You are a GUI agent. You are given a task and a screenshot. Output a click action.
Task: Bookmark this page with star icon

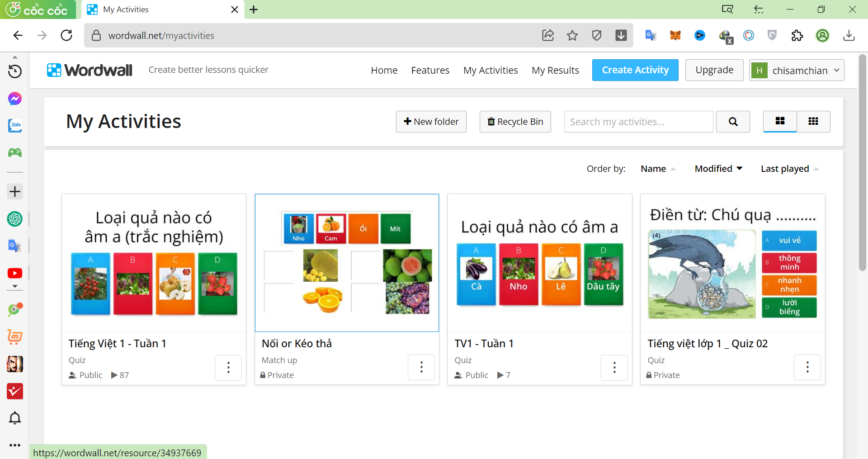tap(572, 35)
